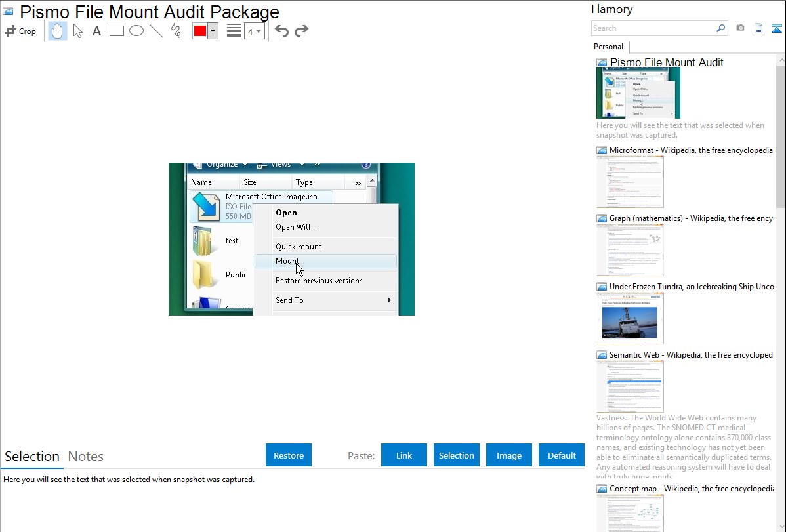Pick the ellipse shape tool

click(x=136, y=31)
